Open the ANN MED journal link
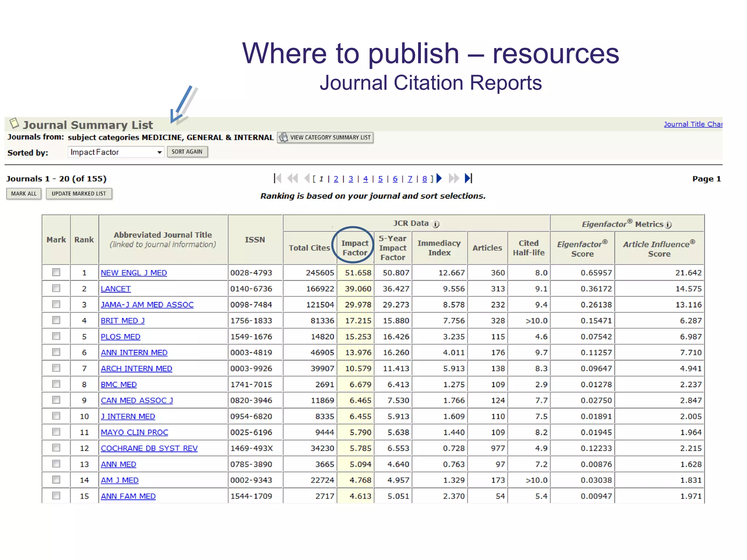 tap(118, 464)
